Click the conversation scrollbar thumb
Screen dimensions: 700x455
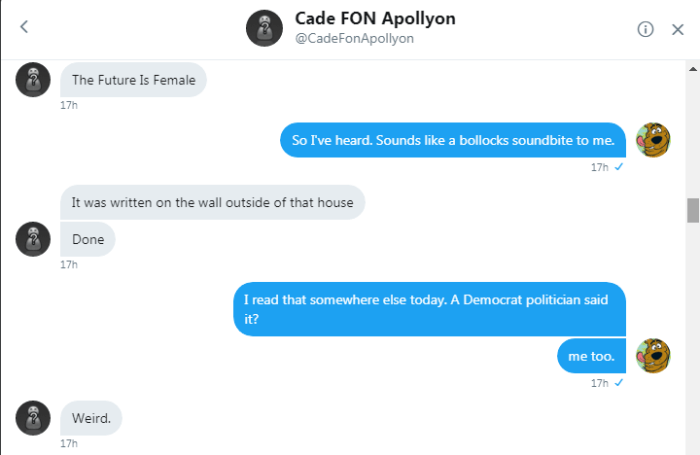tap(692, 211)
